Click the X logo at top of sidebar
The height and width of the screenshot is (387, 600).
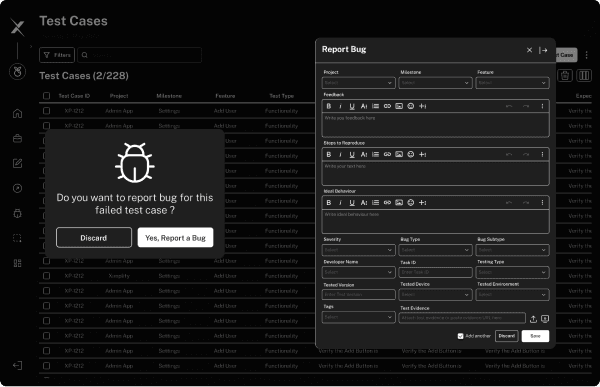(x=17, y=28)
